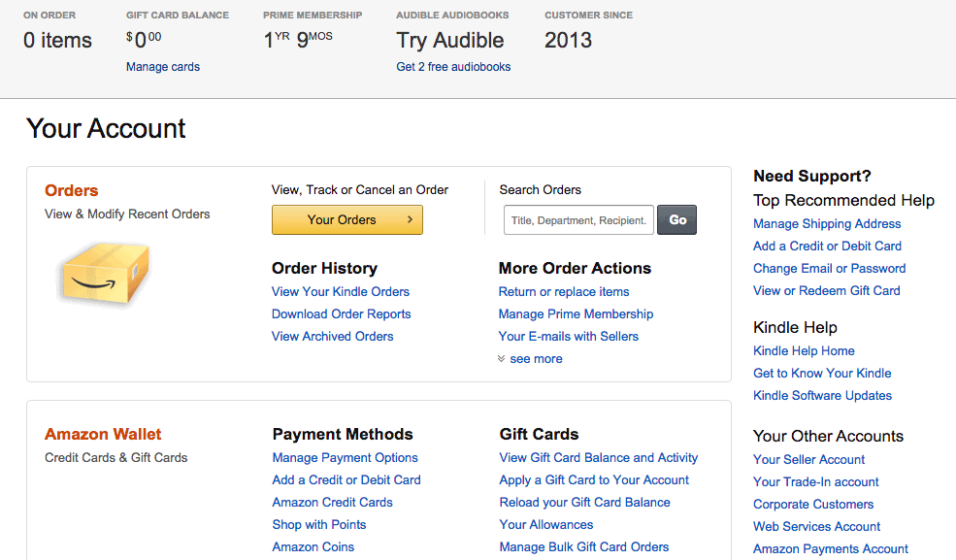
Task: Click Return or replace items
Action: point(564,292)
